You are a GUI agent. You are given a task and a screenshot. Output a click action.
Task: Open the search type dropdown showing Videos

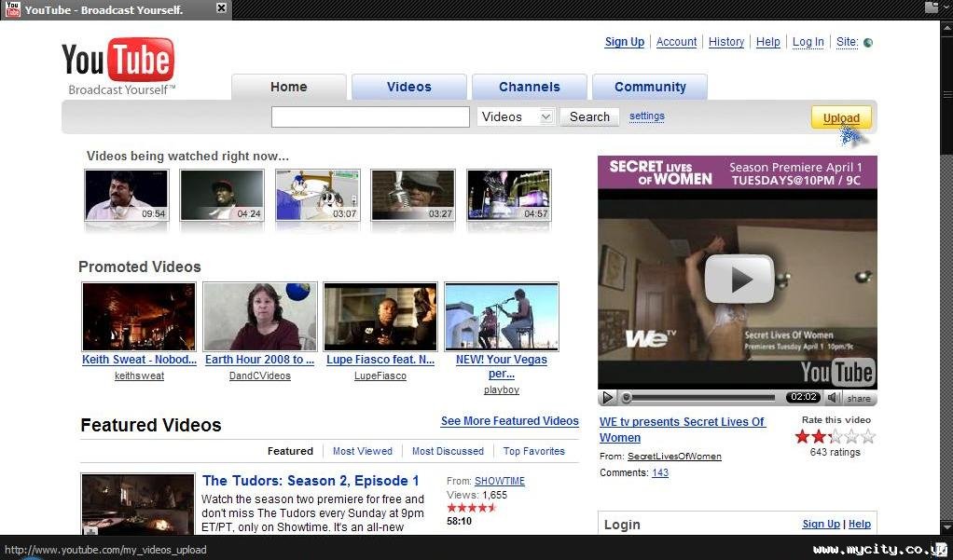click(516, 116)
